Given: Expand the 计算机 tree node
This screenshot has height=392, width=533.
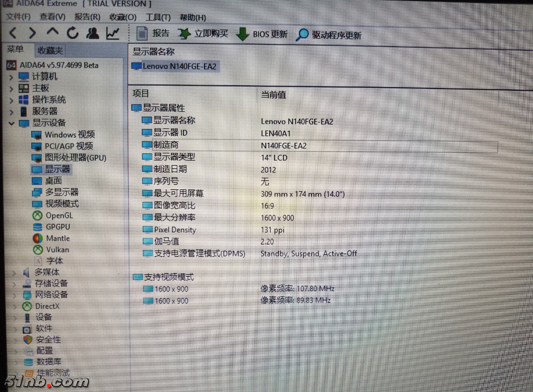Looking at the screenshot, I should [11, 77].
